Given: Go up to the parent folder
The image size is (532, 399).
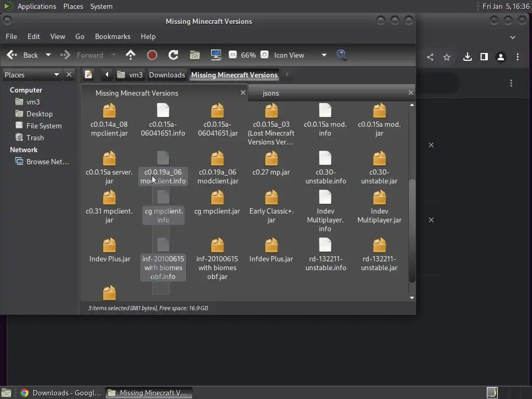Looking at the screenshot, I should point(130,55).
